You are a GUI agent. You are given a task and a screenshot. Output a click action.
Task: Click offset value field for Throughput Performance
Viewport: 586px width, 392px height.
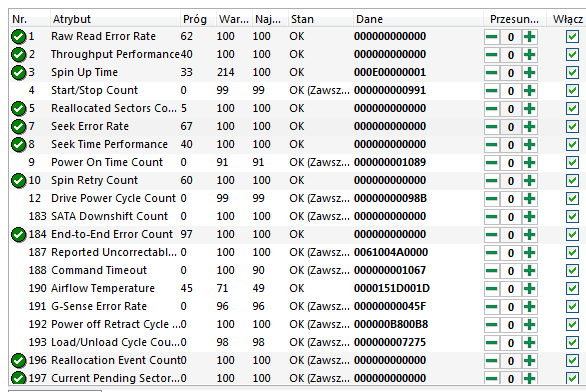(x=511, y=55)
